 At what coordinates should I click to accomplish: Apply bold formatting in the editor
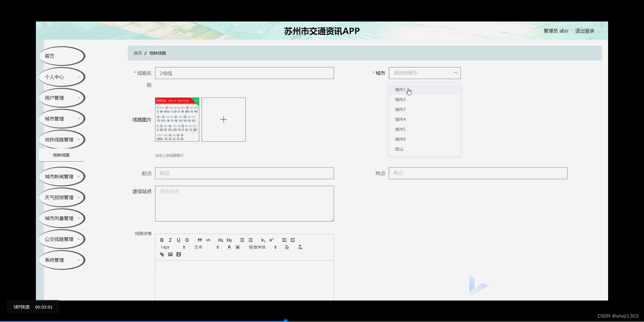click(162, 240)
